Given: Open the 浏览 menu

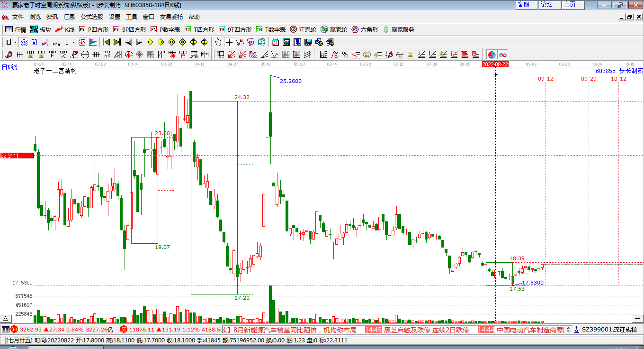Looking at the screenshot, I should coord(35,17).
